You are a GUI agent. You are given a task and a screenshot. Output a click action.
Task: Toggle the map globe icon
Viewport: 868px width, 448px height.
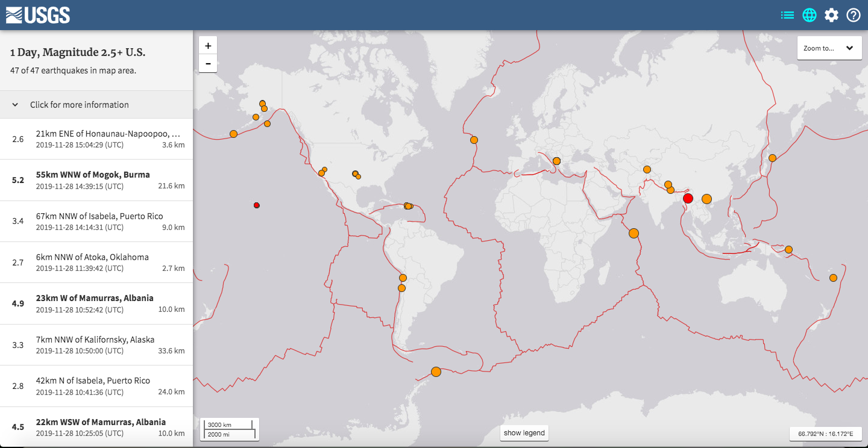click(810, 15)
